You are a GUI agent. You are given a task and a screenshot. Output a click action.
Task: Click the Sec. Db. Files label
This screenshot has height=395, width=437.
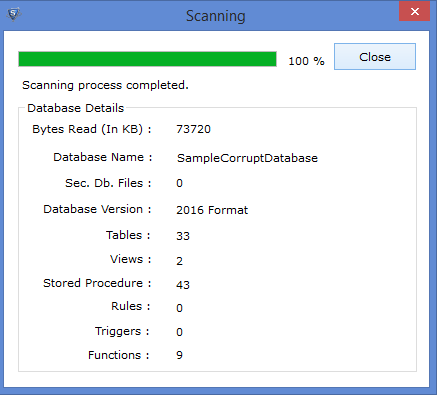pyautogui.click(x=108, y=183)
